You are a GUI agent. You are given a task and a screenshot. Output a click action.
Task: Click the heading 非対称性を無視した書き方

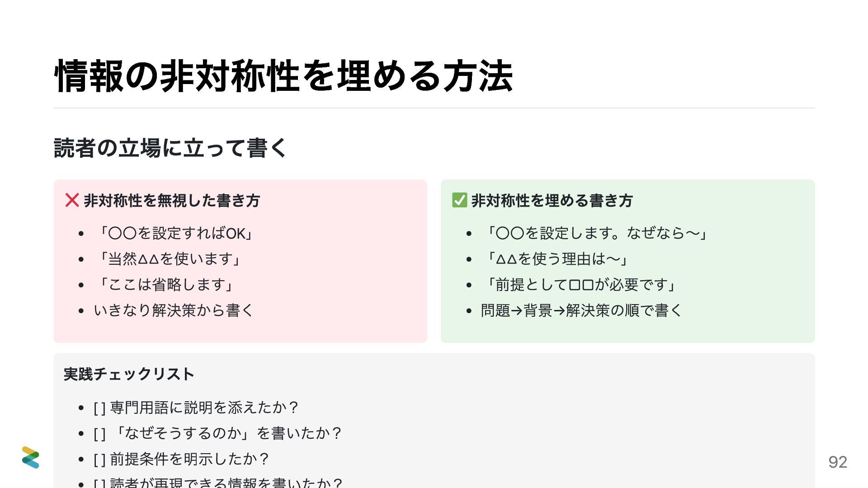(172, 201)
